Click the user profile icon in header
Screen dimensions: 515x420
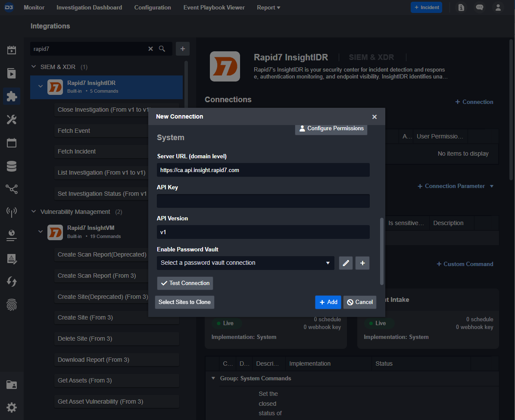498,7
